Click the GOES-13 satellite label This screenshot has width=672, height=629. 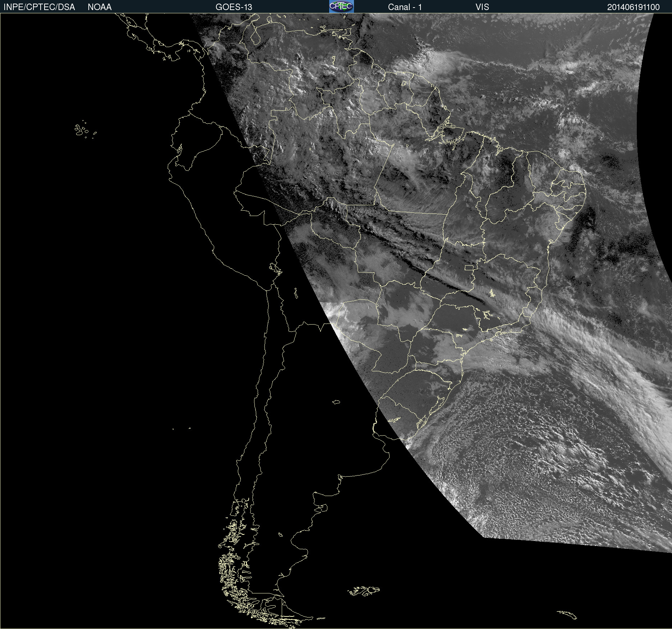[234, 7]
